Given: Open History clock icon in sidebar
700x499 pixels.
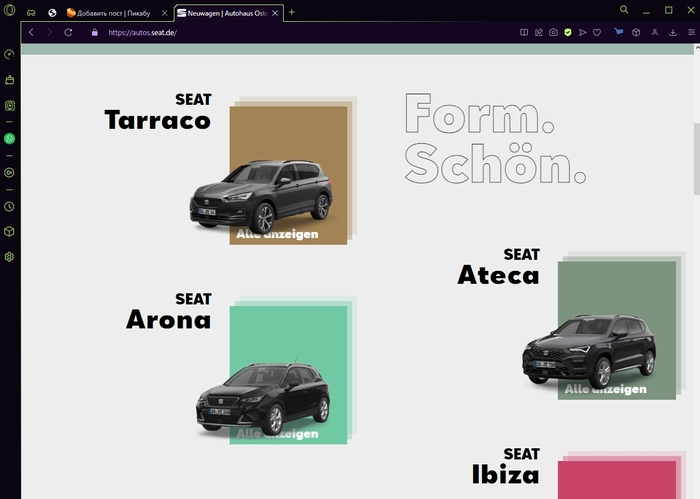Looking at the screenshot, I should click(x=9, y=207).
